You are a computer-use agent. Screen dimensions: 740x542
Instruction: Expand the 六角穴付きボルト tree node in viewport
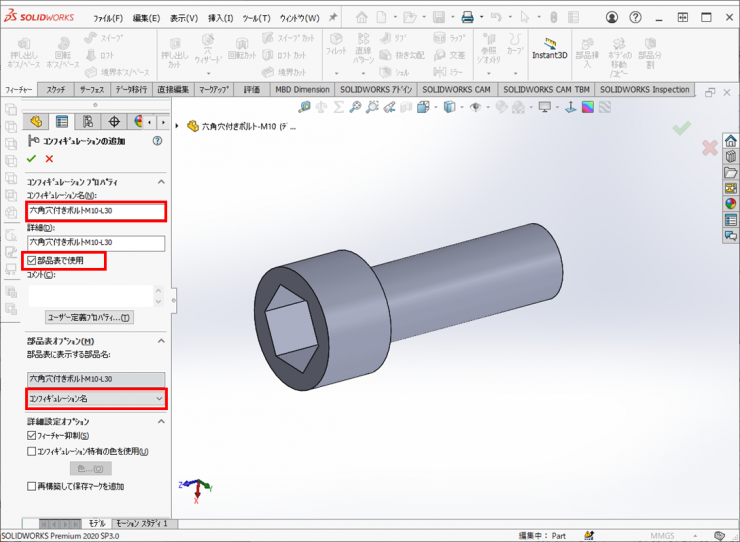click(178, 127)
